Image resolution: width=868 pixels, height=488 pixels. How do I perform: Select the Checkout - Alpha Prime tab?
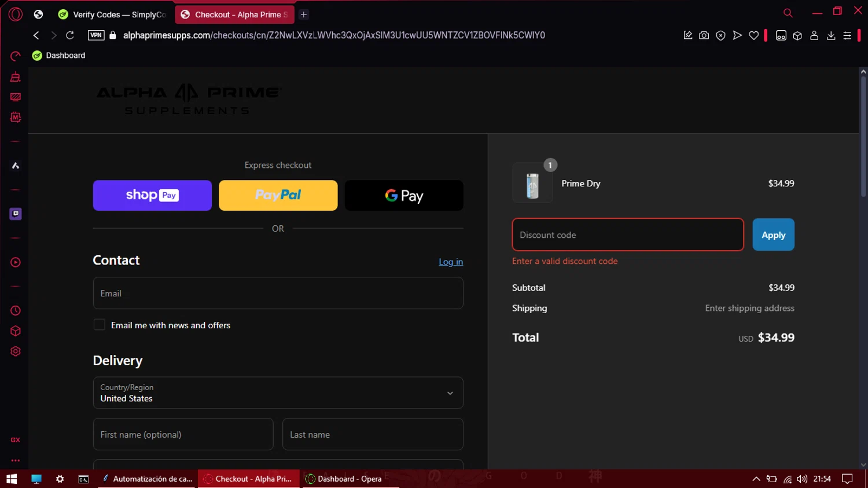click(x=234, y=14)
